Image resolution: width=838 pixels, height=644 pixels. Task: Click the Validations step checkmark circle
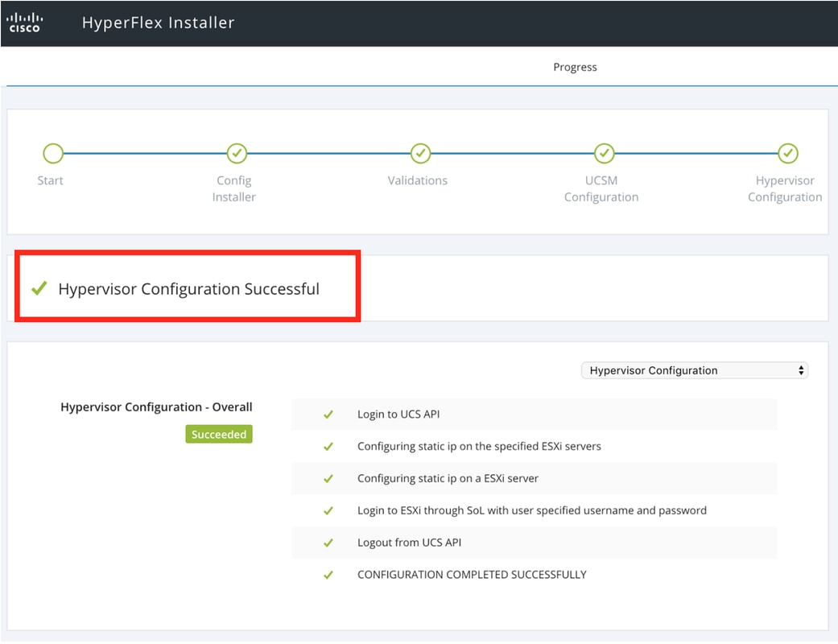[x=420, y=154]
